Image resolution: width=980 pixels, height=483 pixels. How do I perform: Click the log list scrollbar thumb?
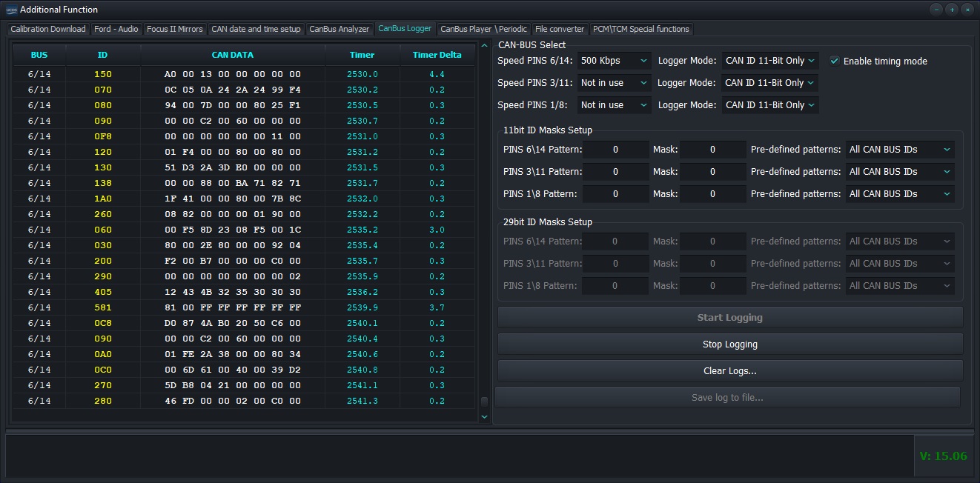485,402
